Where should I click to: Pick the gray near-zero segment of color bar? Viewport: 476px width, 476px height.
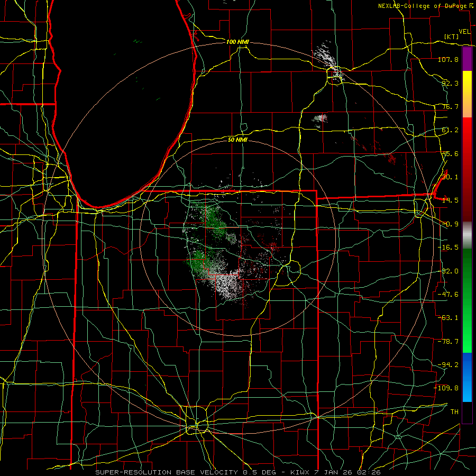pyautogui.click(x=467, y=235)
